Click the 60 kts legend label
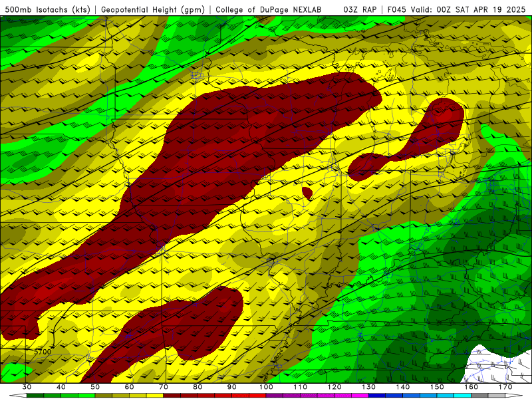The image size is (532, 399). point(129,387)
